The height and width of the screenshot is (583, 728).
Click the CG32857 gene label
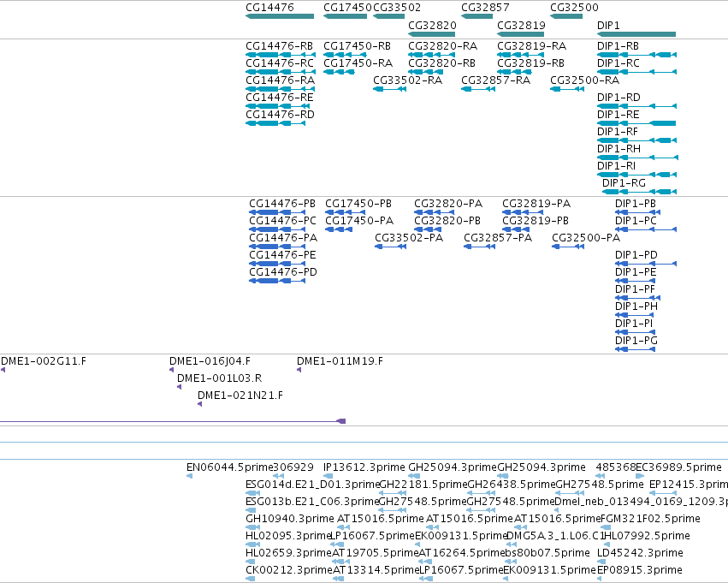485,8
